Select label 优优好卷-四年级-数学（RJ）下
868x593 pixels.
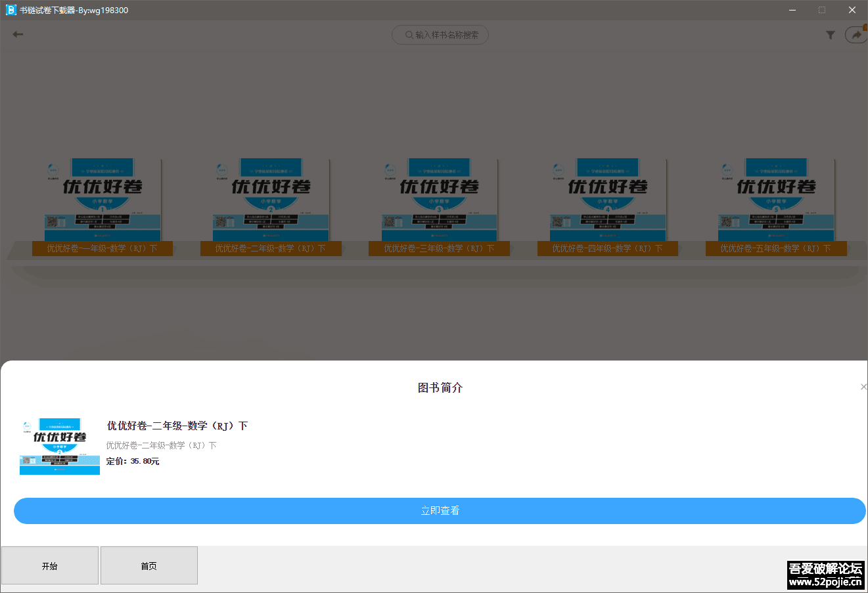608,248
